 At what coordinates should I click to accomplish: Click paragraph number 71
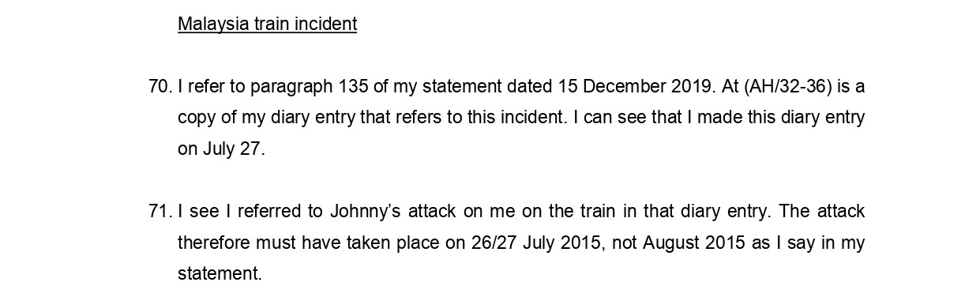click(160, 212)
